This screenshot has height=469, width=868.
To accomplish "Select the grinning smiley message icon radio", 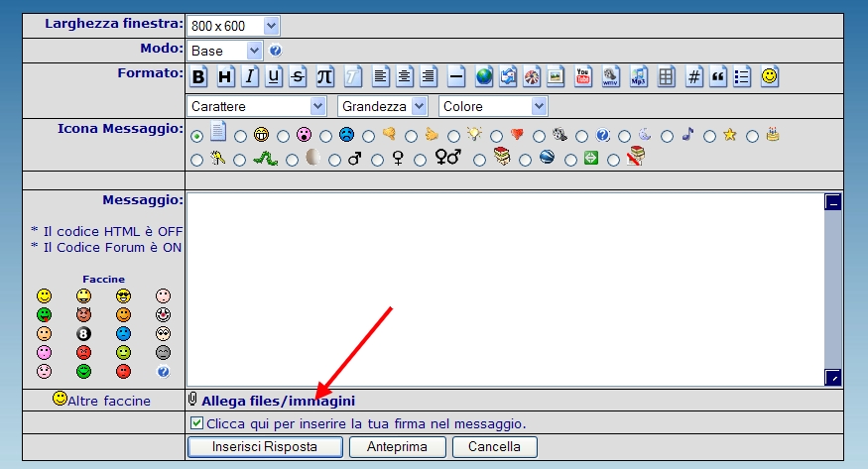I will [240, 136].
